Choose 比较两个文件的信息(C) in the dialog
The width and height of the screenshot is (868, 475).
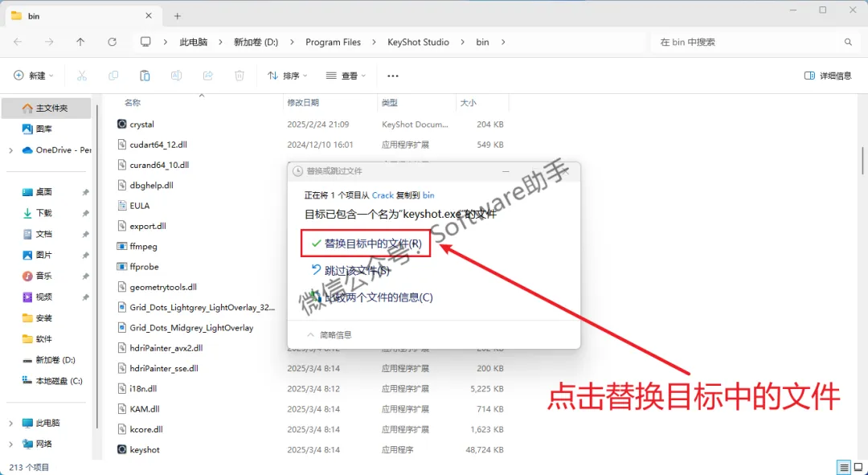pos(372,297)
